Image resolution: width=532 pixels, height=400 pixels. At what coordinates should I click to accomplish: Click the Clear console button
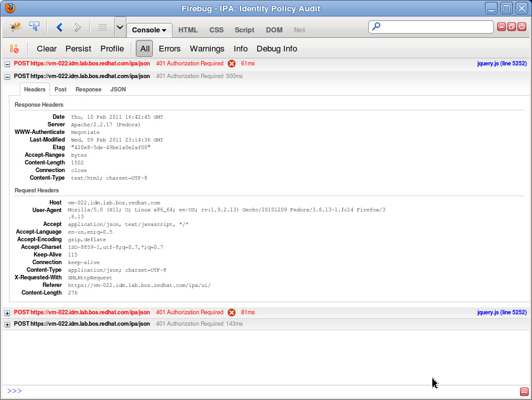(x=46, y=49)
